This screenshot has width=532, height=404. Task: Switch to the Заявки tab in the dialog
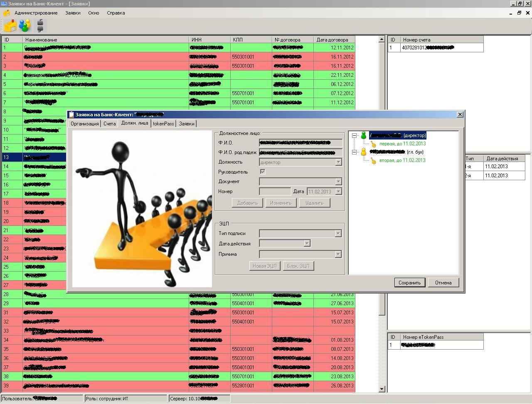pos(187,124)
